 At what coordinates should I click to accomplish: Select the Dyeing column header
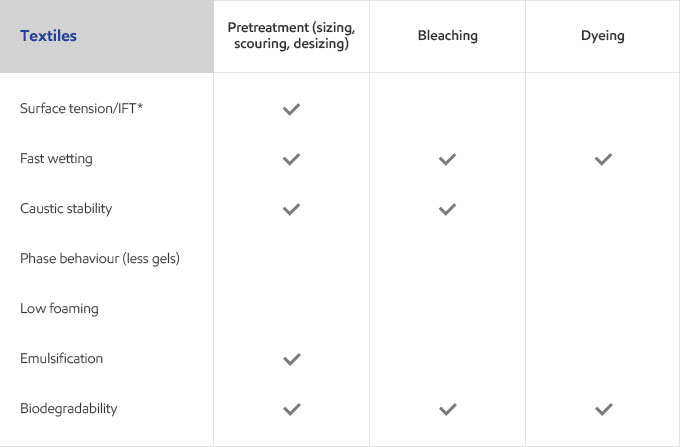tap(603, 36)
